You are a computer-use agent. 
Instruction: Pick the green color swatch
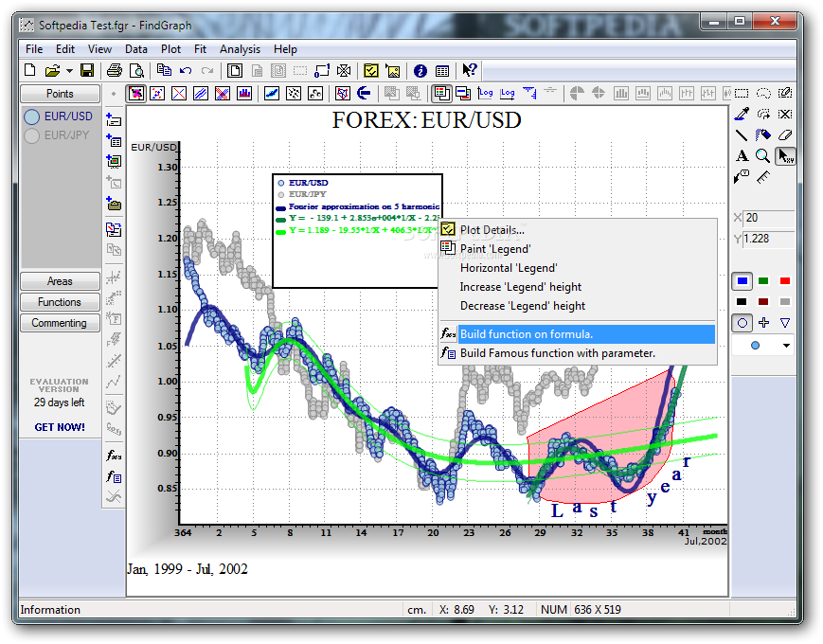click(x=763, y=280)
